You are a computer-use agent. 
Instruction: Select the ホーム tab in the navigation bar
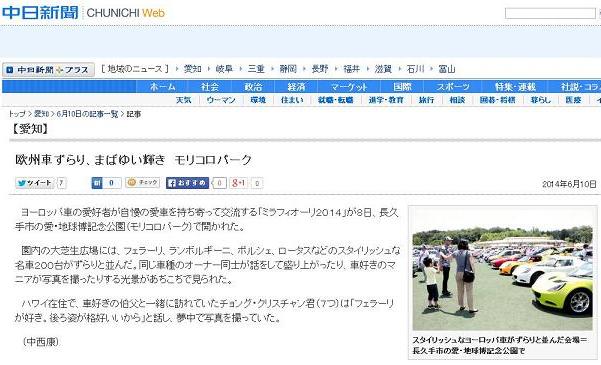pyautogui.click(x=163, y=87)
